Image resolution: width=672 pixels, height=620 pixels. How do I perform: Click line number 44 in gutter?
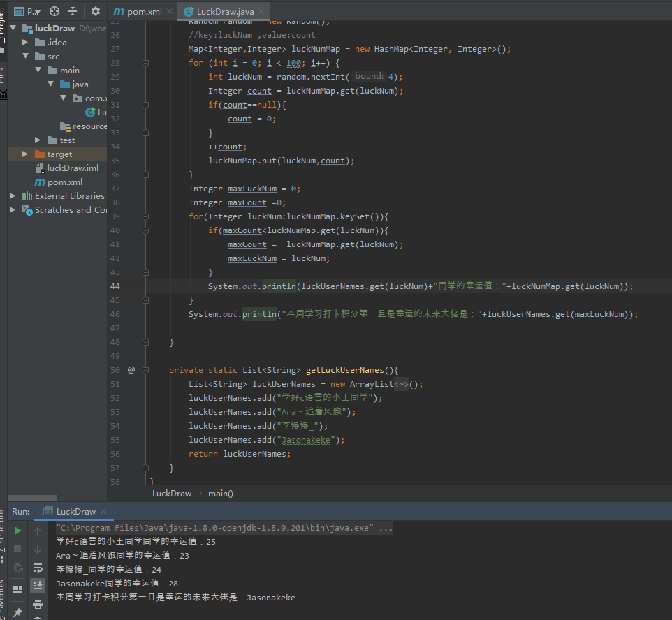pos(115,286)
